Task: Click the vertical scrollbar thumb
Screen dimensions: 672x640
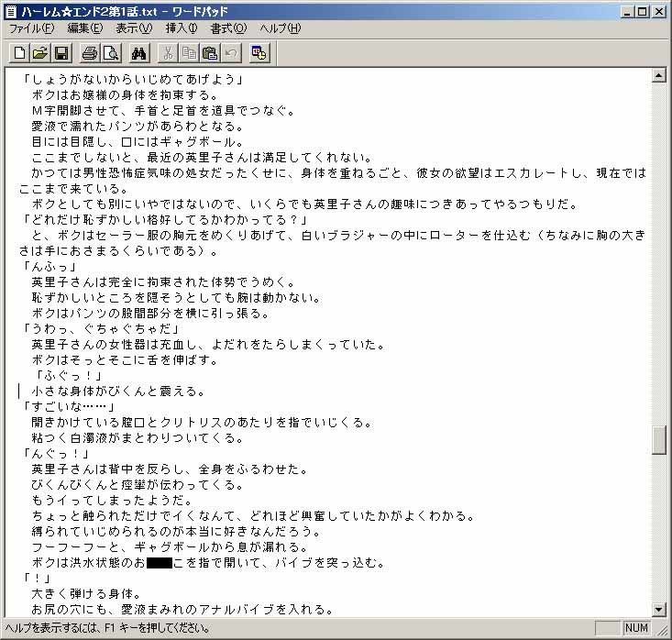Action: coord(659,440)
